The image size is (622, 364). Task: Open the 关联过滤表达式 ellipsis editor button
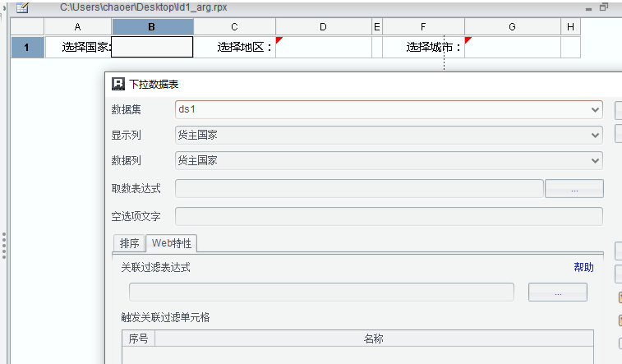(x=558, y=293)
